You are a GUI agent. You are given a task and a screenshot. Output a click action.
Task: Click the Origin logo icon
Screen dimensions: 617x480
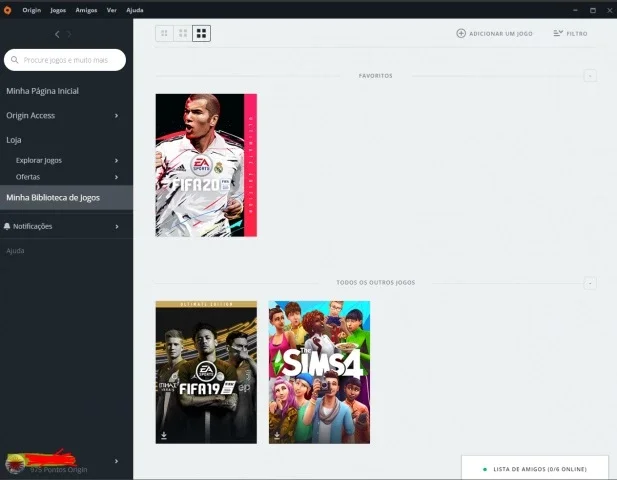click(x=7, y=11)
